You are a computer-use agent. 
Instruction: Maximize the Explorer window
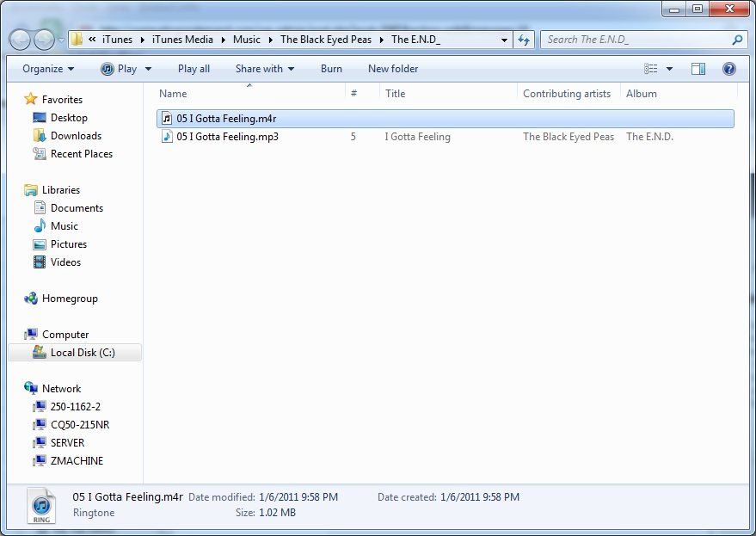pos(698,9)
